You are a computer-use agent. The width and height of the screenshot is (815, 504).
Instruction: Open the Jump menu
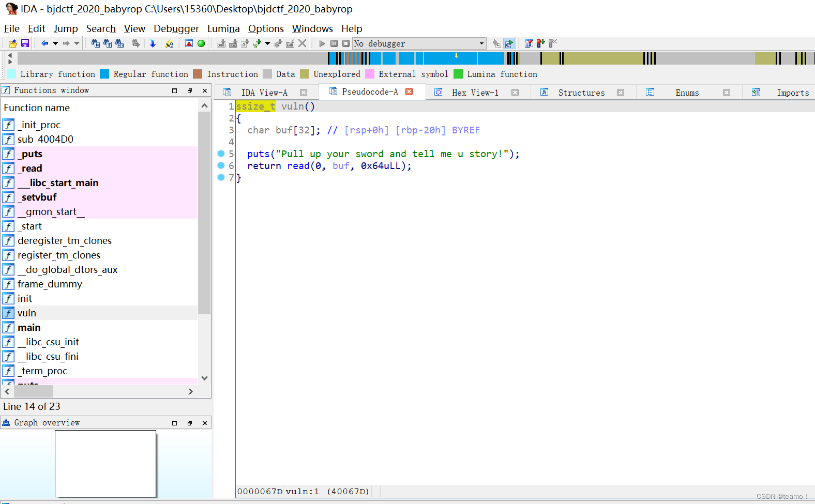66,28
